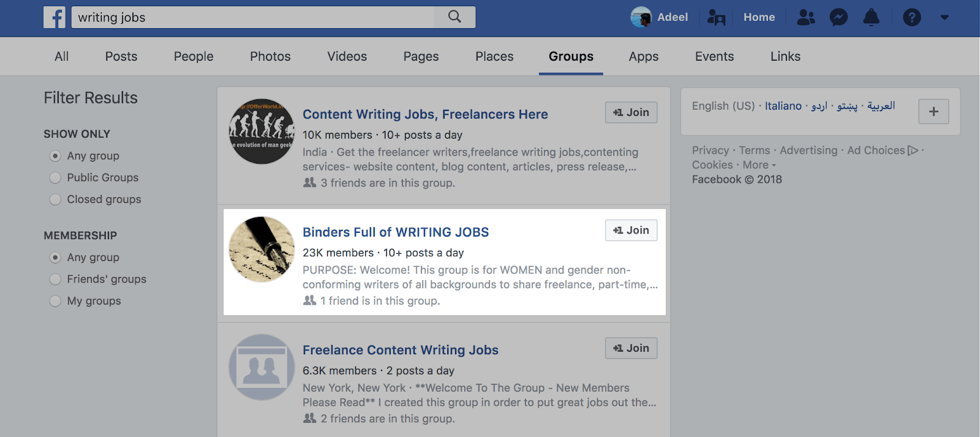The width and height of the screenshot is (980, 437).
Task: Select the Closed groups filter option
Action: point(56,200)
